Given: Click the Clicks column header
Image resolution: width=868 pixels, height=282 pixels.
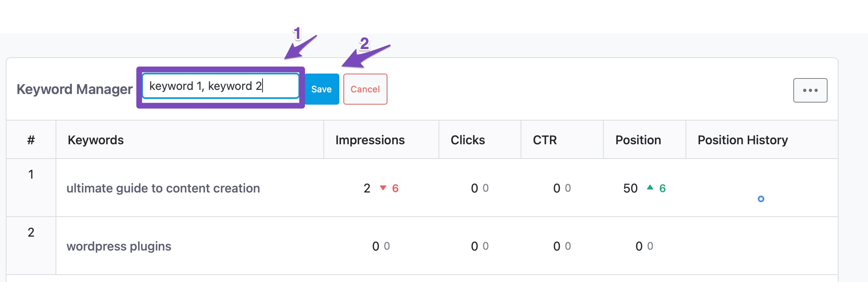Looking at the screenshot, I should point(467,140).
